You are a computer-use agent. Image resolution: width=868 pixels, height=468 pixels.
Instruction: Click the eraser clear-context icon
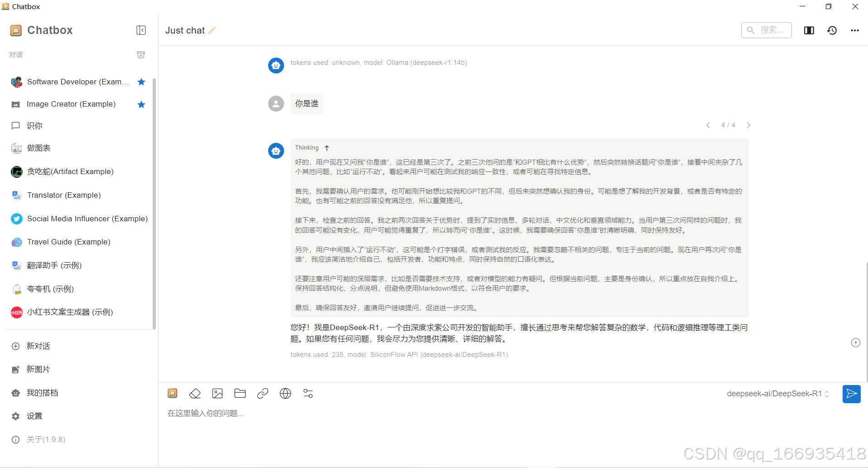point(195,393)
